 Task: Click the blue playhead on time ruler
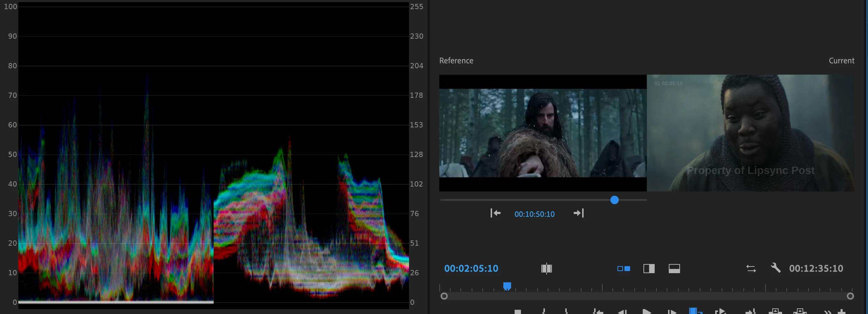(507, 286)
